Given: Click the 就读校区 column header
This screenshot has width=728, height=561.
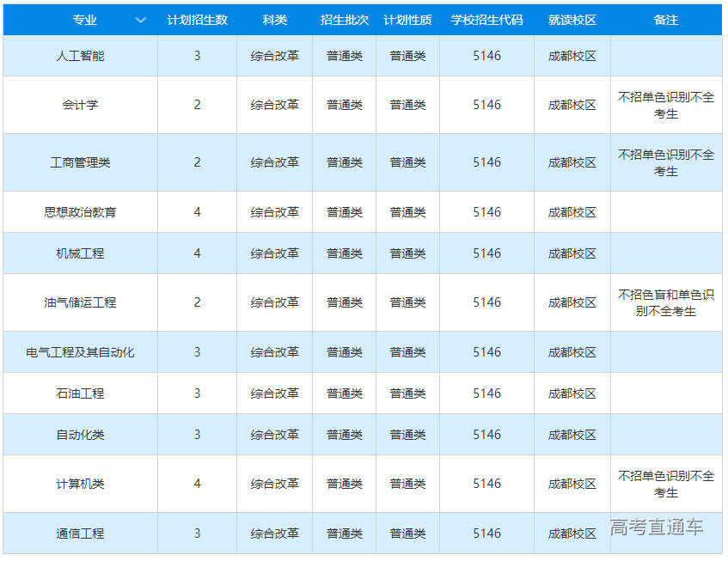Looking at the screenshot, I should (x=572, y=20).
